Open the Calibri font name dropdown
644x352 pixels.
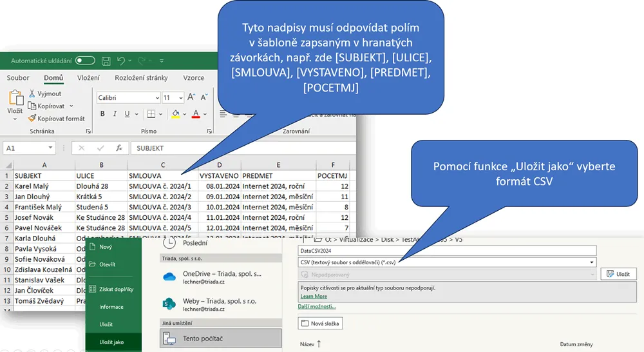pos(156,98)
